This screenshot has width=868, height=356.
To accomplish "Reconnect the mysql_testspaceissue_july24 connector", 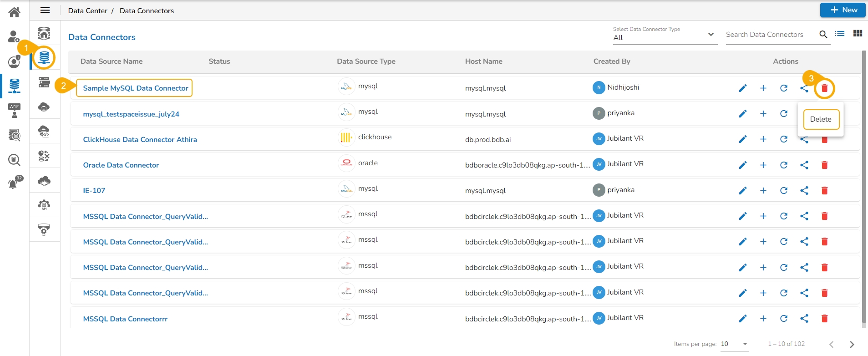I will coord(783,114).
